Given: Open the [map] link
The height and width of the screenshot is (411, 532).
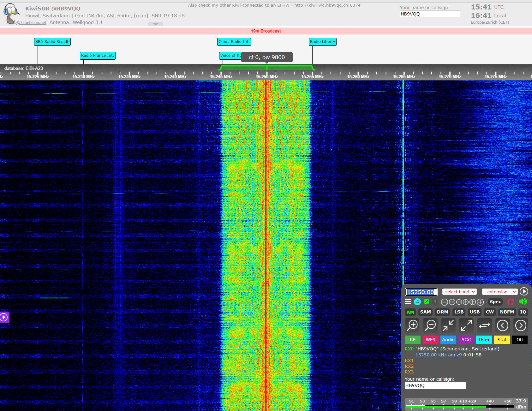Looking at the screenshot, I should click(141, 15).
